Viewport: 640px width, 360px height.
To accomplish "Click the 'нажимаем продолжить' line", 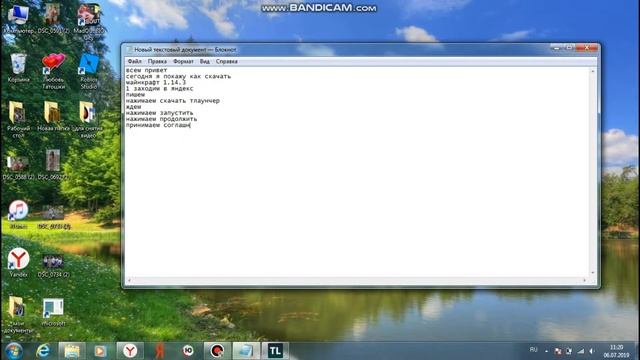I will click(x=162, y=119).
